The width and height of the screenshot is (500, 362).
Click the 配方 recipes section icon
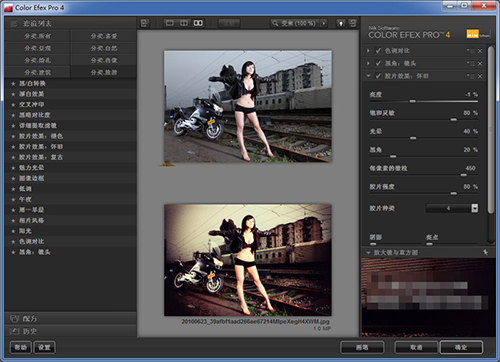pyautogui.click(x=15, y=319)
